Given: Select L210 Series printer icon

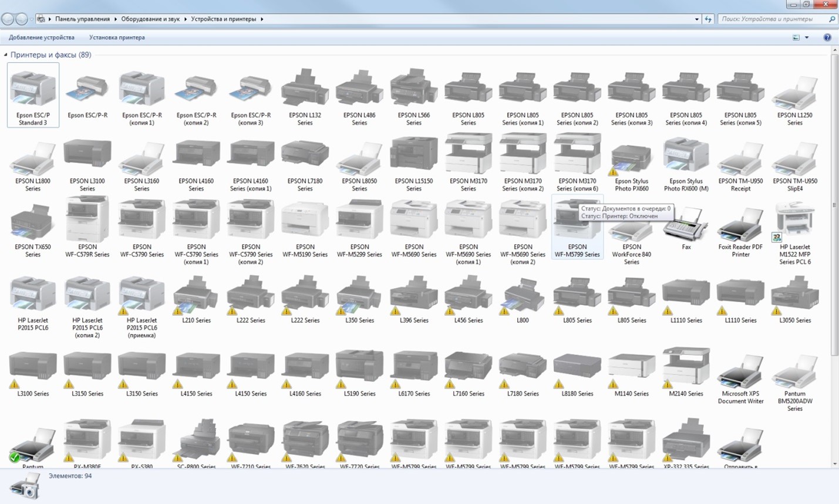Looking at the screenshot, I should (196, 296).
